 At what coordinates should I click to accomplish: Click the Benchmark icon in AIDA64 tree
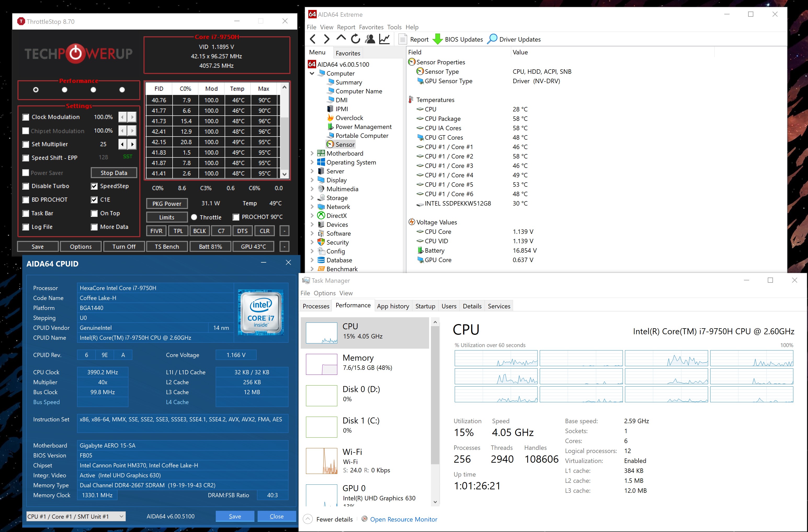coord(321,269)
